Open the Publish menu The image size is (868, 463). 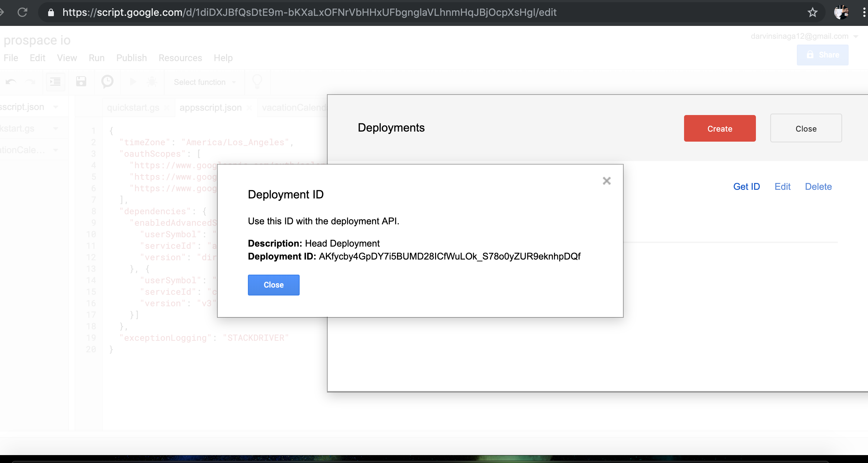coord(131,58)
